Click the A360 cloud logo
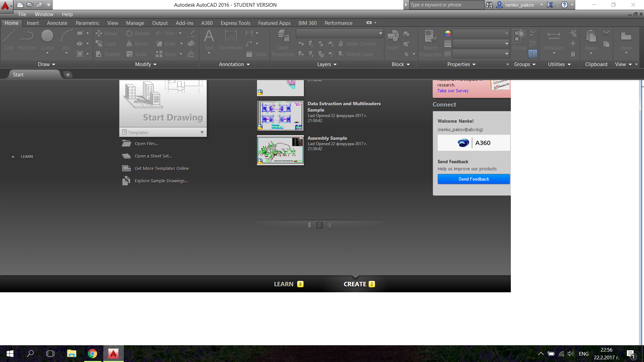The image size is (644, 362). click(x=463, y=143)
